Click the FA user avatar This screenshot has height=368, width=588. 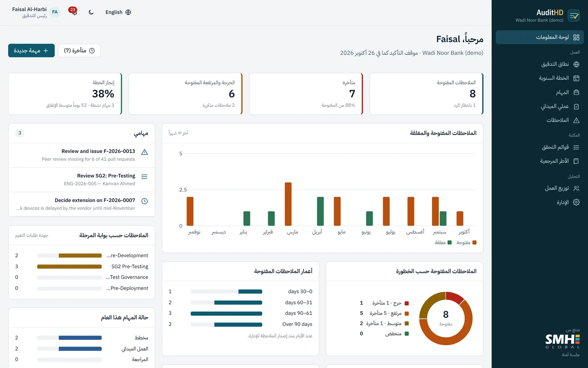(x=55, y=12)
